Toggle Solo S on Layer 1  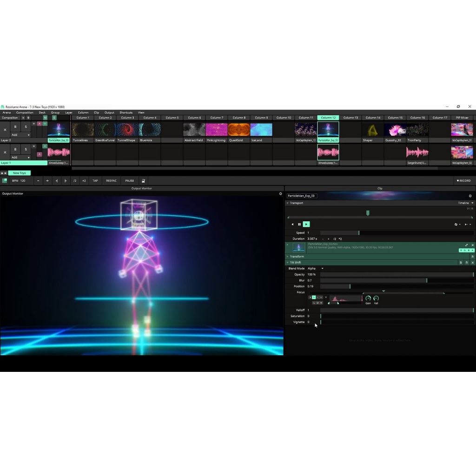26,149
